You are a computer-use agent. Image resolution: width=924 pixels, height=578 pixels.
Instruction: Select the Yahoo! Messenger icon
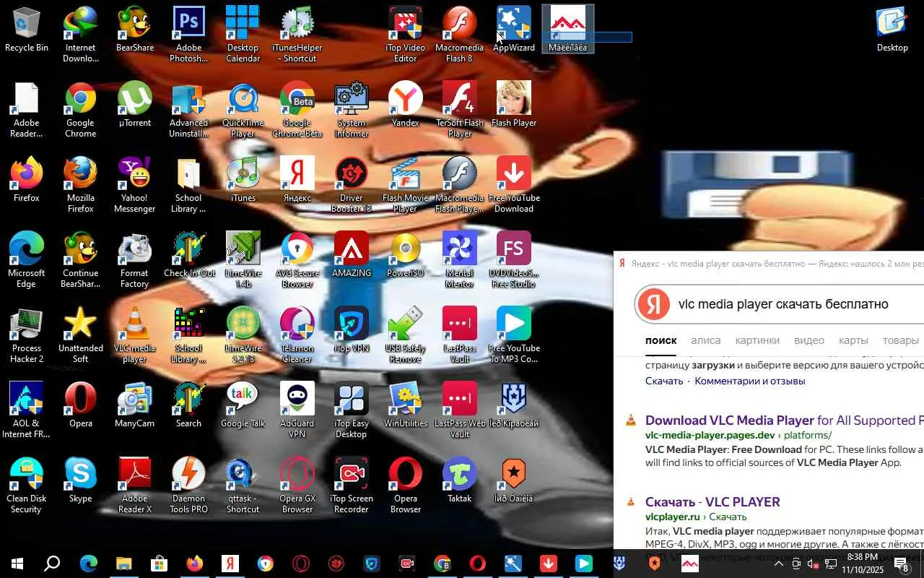pyautogui.click(x=135, y=185)
